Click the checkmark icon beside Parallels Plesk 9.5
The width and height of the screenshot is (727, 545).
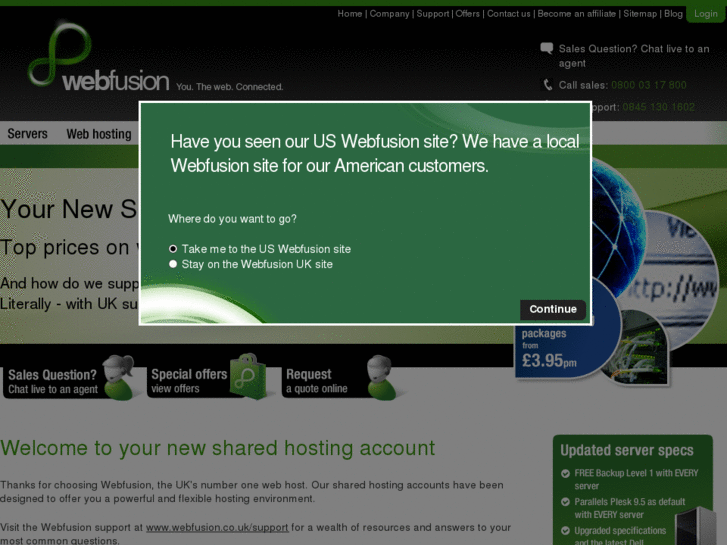tap(565, 502)
